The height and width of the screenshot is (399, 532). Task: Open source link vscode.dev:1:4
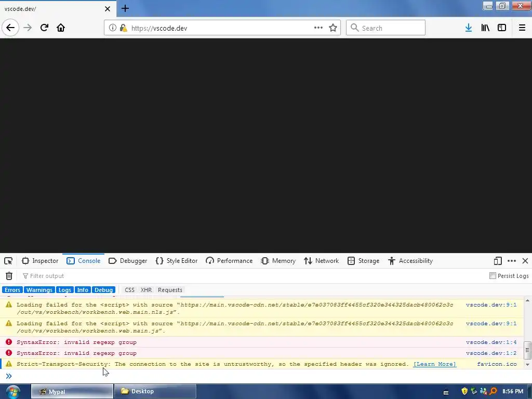coord(491,342)
